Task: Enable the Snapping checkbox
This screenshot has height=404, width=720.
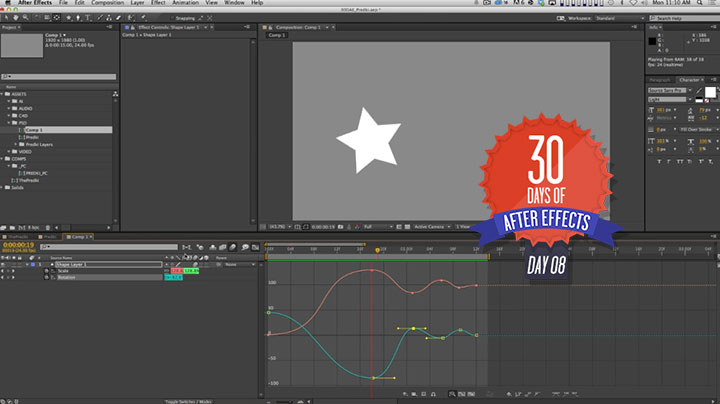Action: tap(172, 18)
